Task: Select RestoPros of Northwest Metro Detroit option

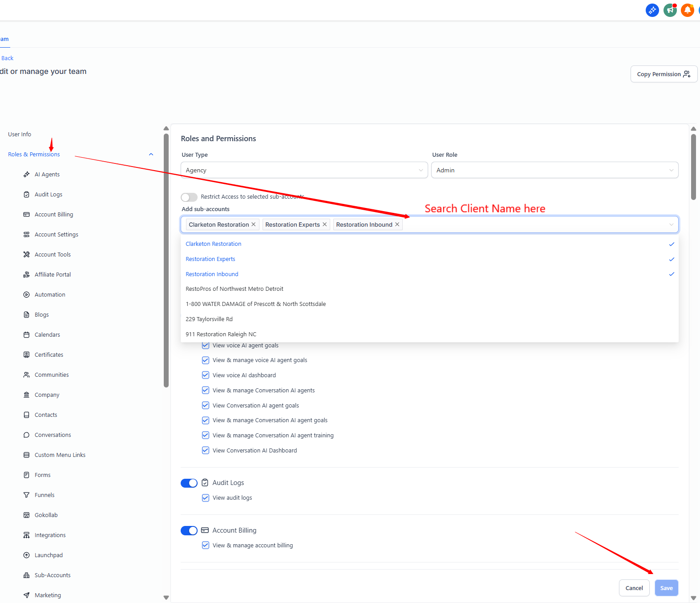Action: click(235, 289)
